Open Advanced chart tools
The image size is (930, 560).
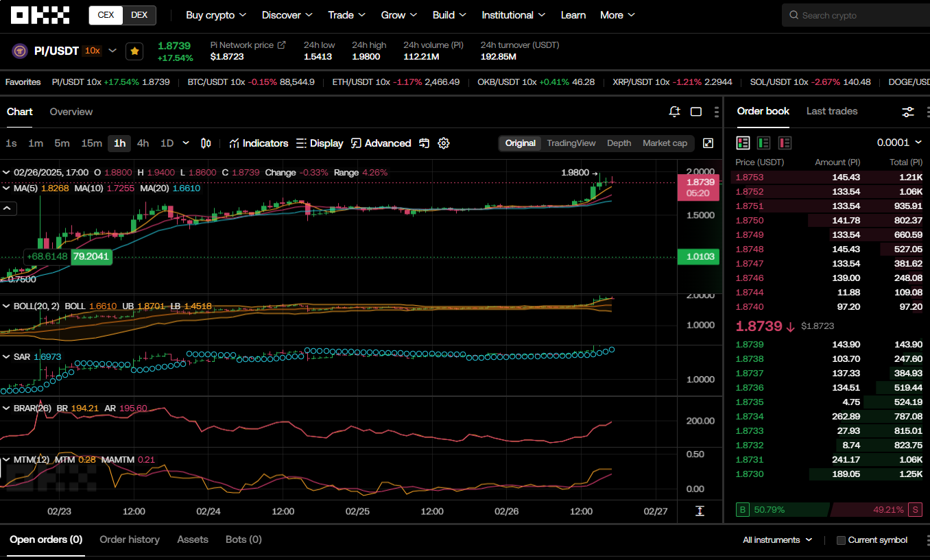point(381,143)
